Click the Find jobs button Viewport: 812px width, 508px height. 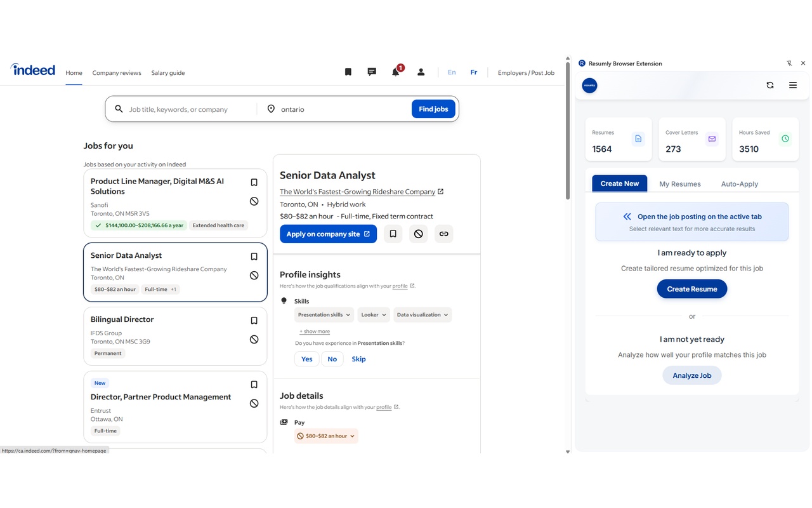tap(433, 109)
